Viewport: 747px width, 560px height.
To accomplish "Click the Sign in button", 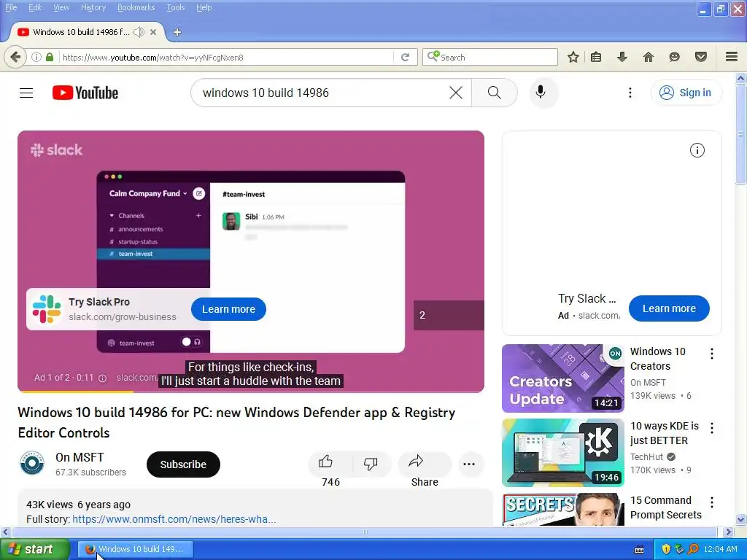I will [686, 93].
